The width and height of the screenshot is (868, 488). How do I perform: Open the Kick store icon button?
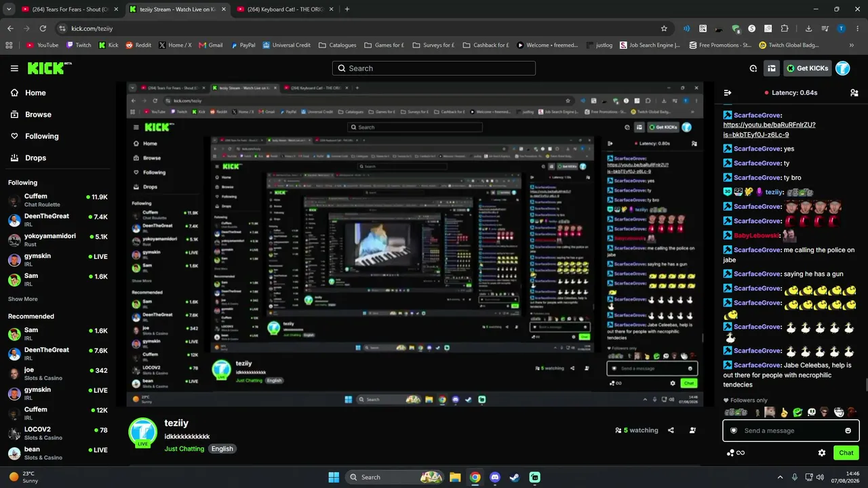pos(772,68)
